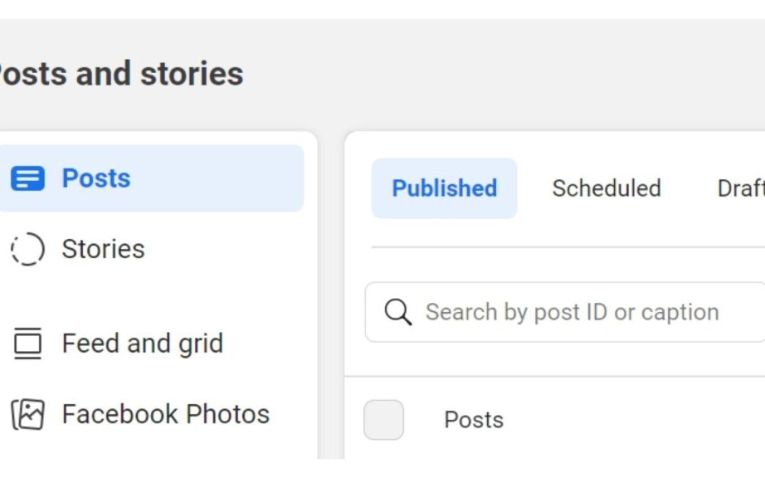This screenshot has height=478, width=765.
Task: Go to the Drafts tab
Action: click(x=741, y=188)
